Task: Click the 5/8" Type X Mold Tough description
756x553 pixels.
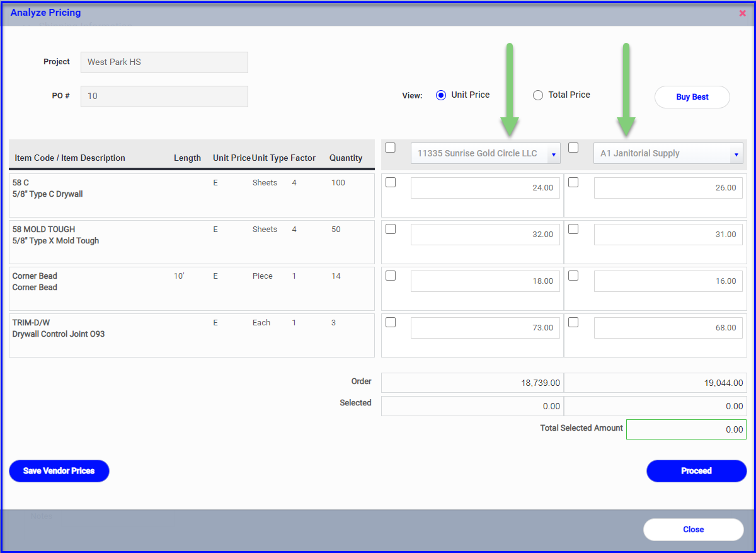Action: pos(55,241)
